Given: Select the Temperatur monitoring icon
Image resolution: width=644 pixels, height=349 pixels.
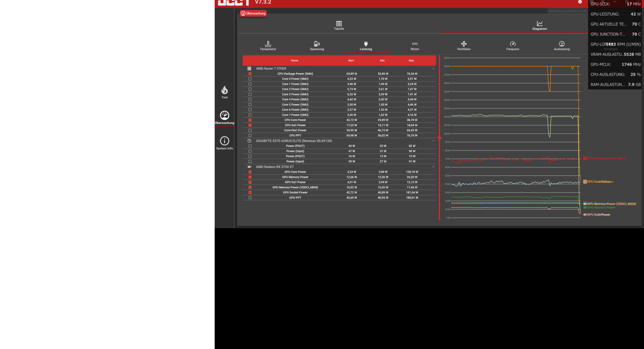Looking at the screenshot, I should 268,46.
